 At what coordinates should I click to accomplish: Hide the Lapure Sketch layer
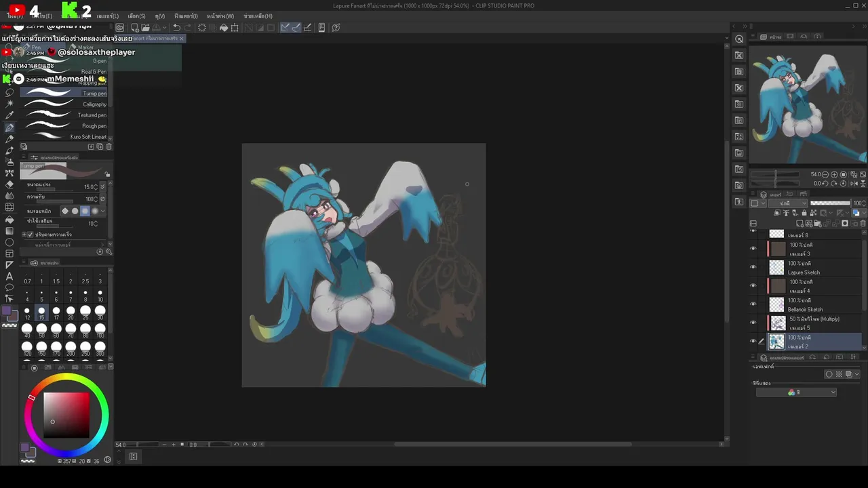753,267
